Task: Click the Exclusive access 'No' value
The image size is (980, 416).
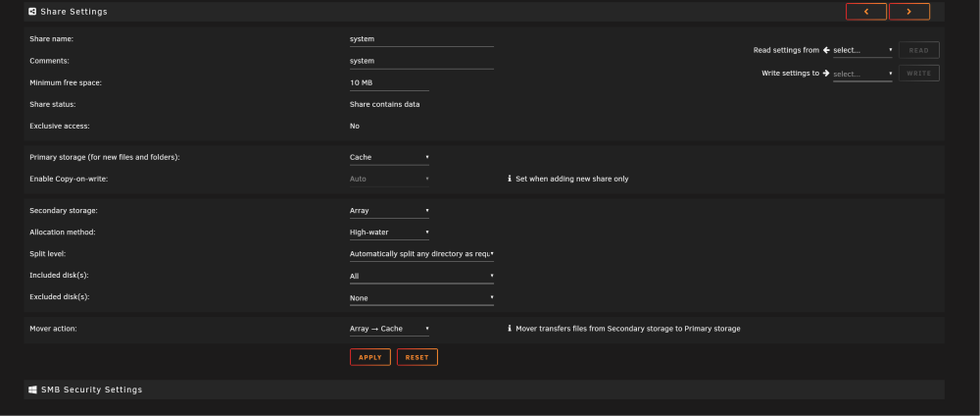Action: coord(355,126)
